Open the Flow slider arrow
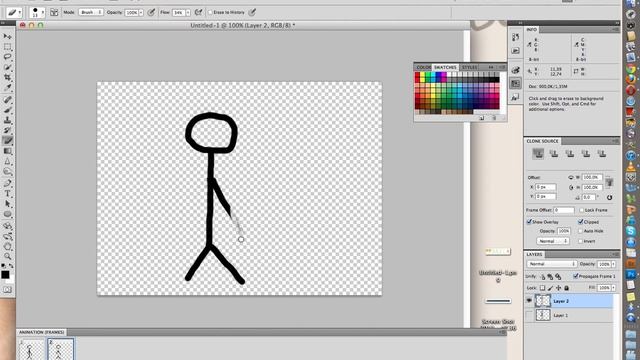 (188, 13)
